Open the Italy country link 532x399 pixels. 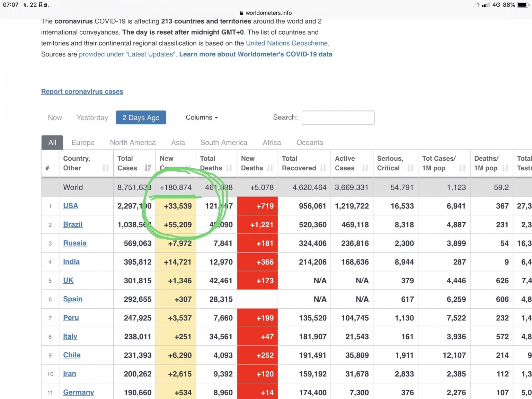[x=70, y=336]
